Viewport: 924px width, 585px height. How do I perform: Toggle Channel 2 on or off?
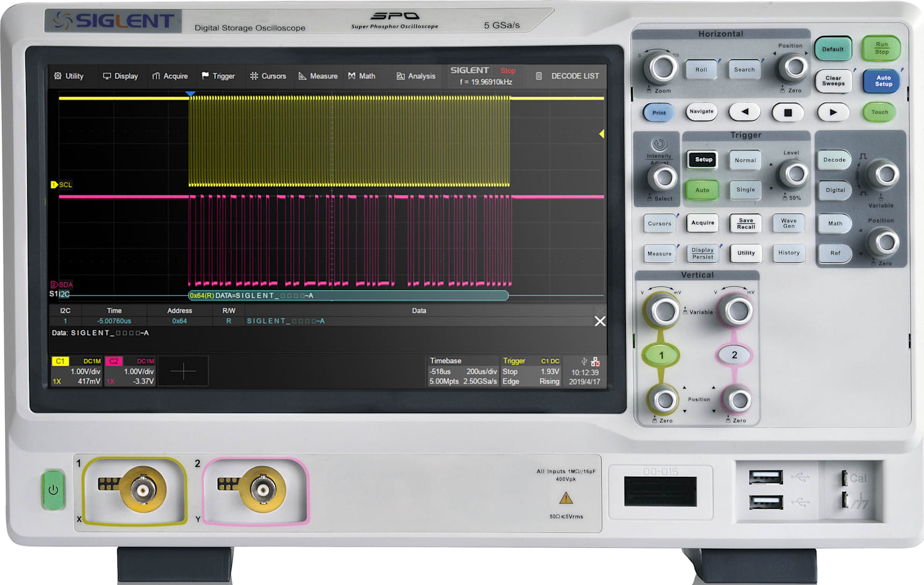[734, 354]
